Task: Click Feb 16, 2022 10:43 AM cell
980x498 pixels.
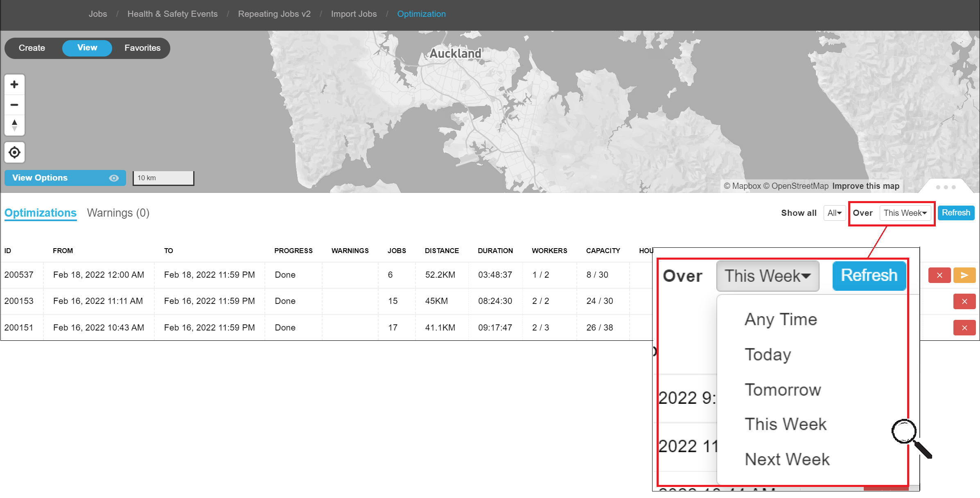Action: point(99,328)
